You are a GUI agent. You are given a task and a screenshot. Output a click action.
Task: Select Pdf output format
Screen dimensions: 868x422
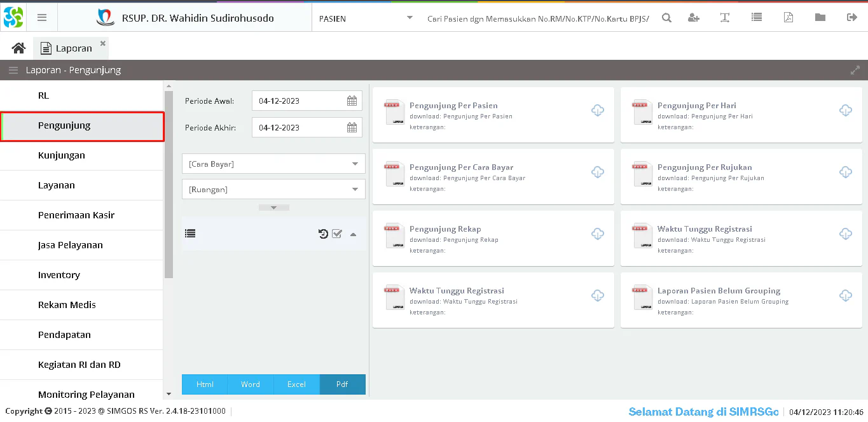click(342, 384)
